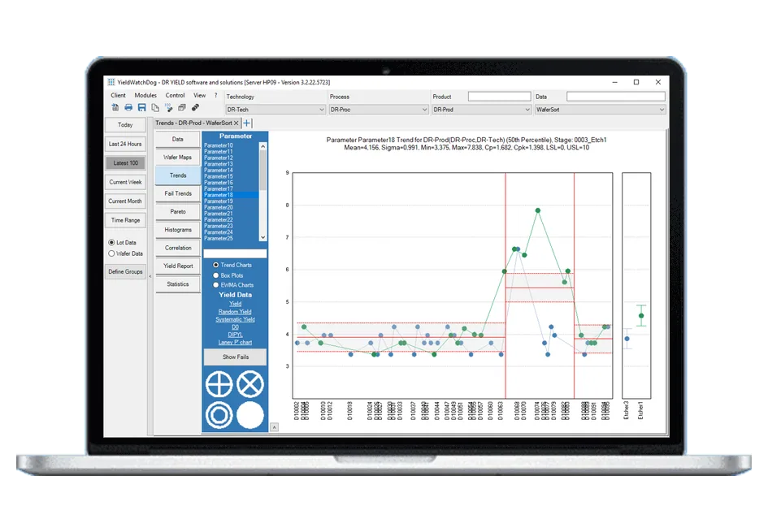Click the Last 24 Hours button
The height and width of the screenshot is (532, 768).
[x=125, y=144]
